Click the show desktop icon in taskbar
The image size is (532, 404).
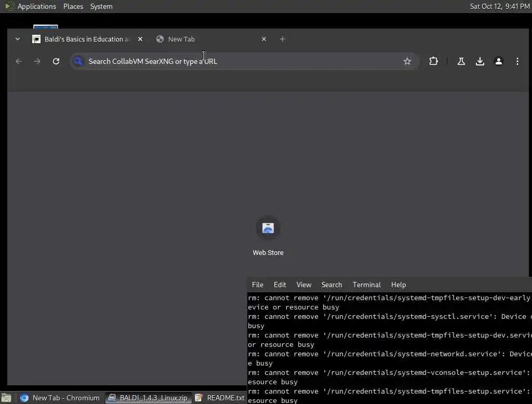[x=6, y=398]
